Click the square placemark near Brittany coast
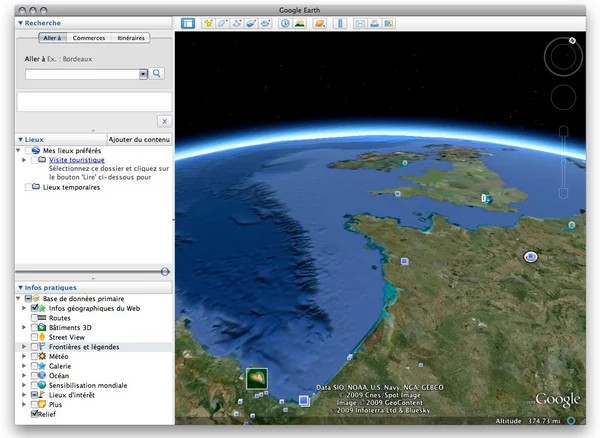The height and width of the screenshot is (438, 600). tap(404, 261)
